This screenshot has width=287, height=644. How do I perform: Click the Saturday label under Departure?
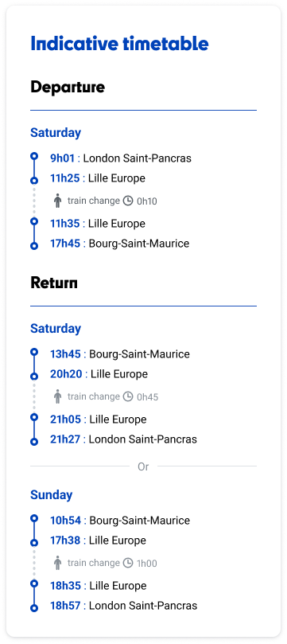[x=56, y=133]
